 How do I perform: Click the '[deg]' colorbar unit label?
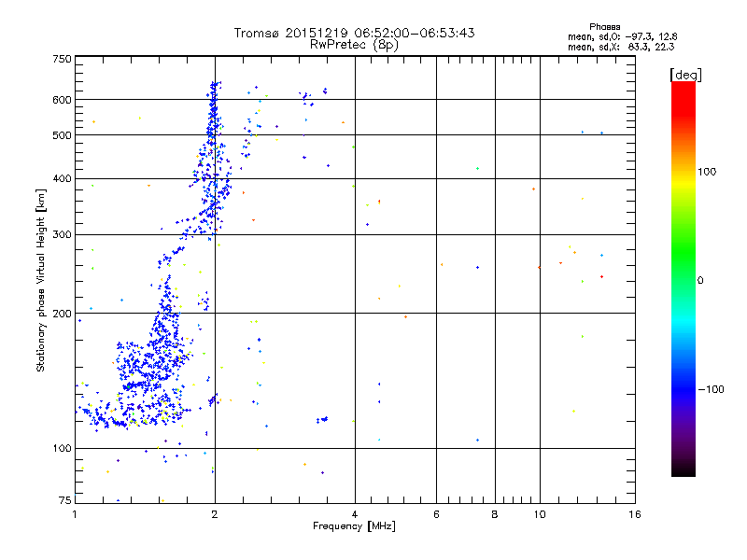pos(685,75)
